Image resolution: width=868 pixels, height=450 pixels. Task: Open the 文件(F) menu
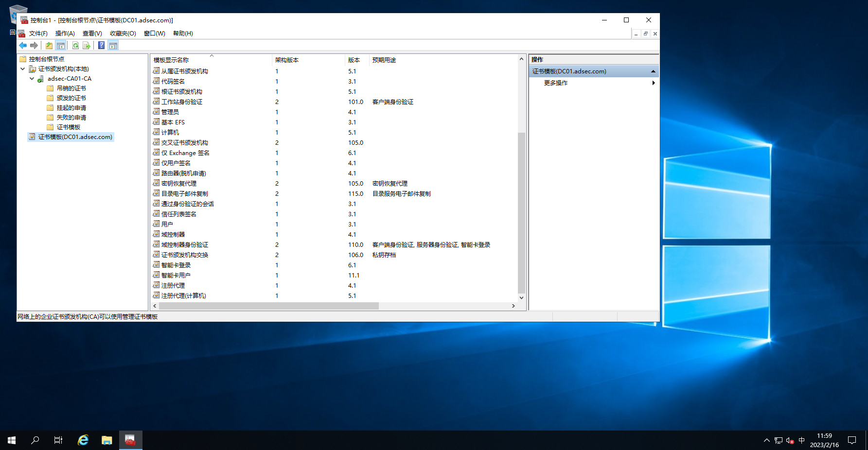pyautogui.click(x=38, y=34)
